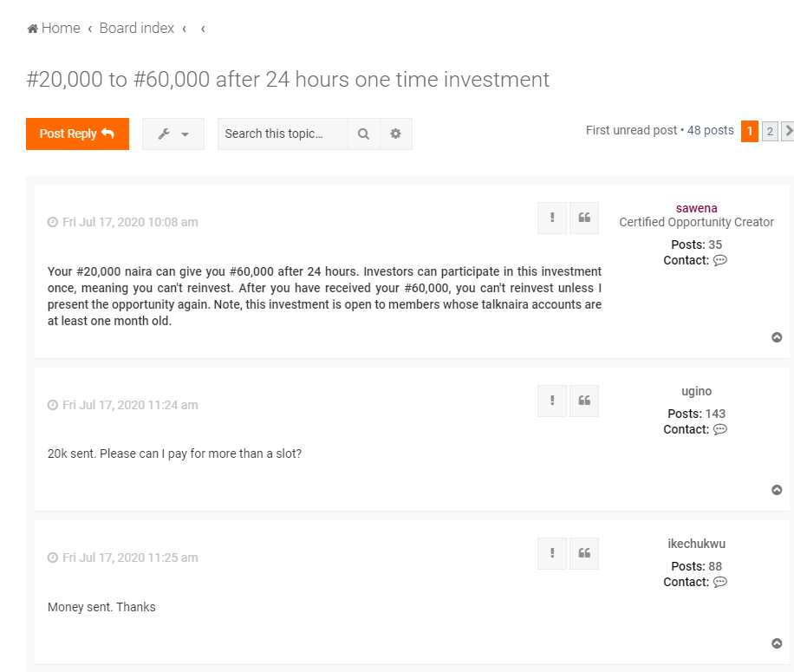Screen dimensions: 794x672
Task: Jump to top from ikechukwu's post
Action: pos(777,643)
